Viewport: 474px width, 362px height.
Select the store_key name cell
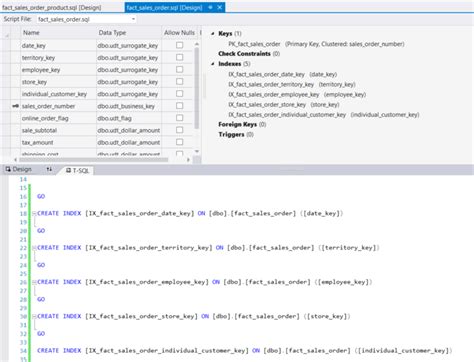(59, 82)
